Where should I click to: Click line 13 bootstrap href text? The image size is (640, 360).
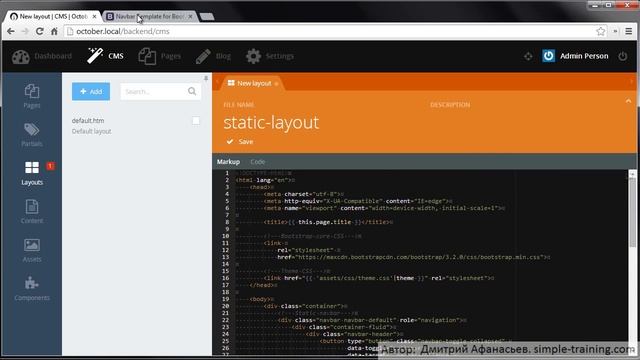click(413, 258)
